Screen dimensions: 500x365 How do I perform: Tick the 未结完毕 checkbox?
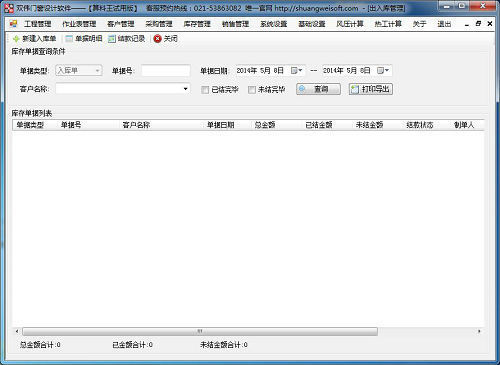[x=252, y=90]
